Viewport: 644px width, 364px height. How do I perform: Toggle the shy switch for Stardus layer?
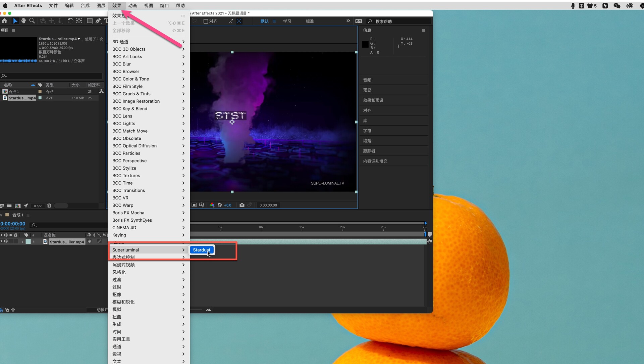[89, 241]
